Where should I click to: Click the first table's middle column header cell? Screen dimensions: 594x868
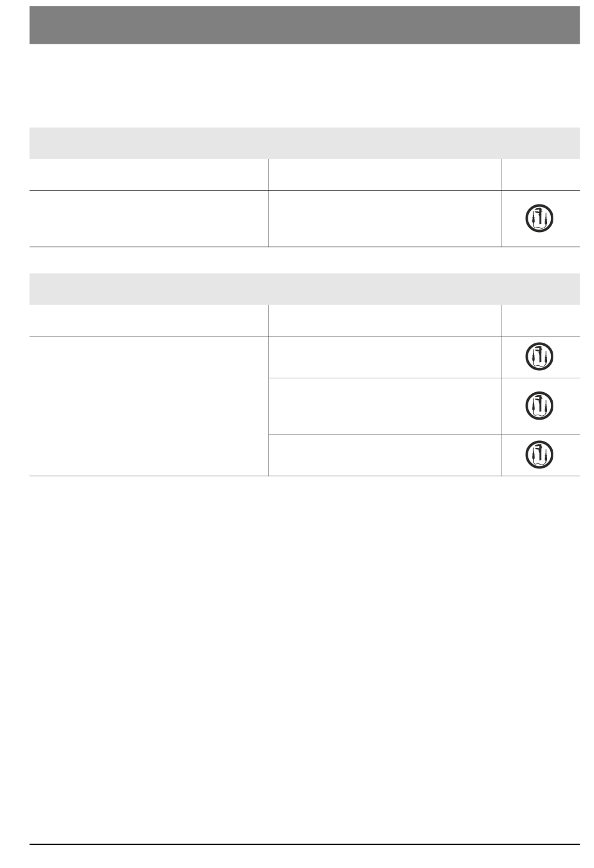[x=385, y=174]
